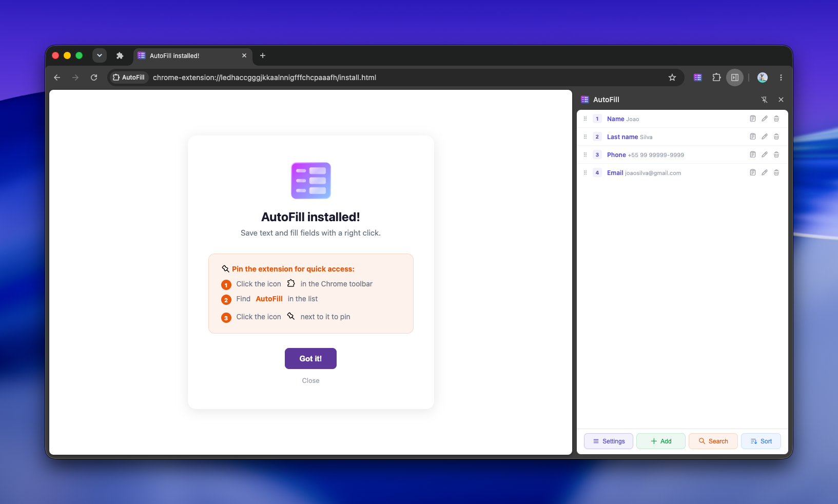Click the AutoFill logo in the side panel header

(585, 100)
